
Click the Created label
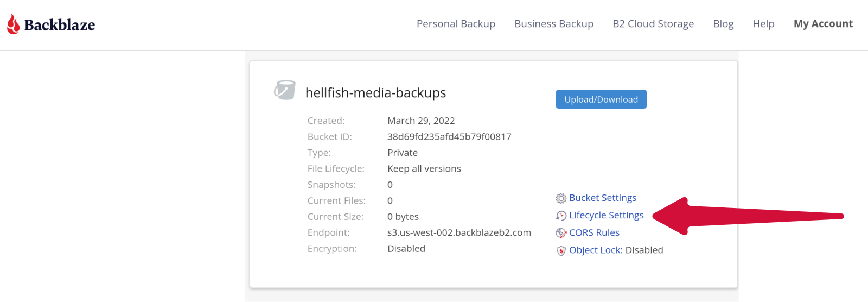click(x=326, y=121)
